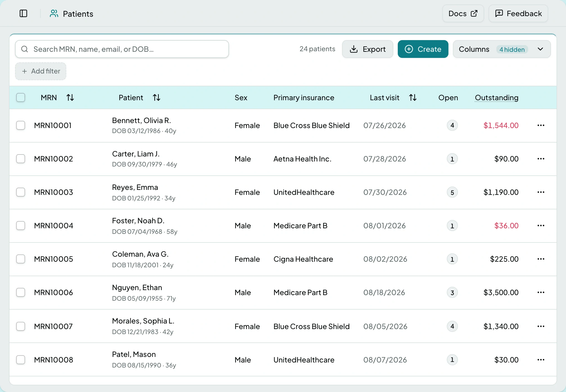Check the MRN10003 row checkbox
Viewport: 566px width, 392px height.
point(21,192)
